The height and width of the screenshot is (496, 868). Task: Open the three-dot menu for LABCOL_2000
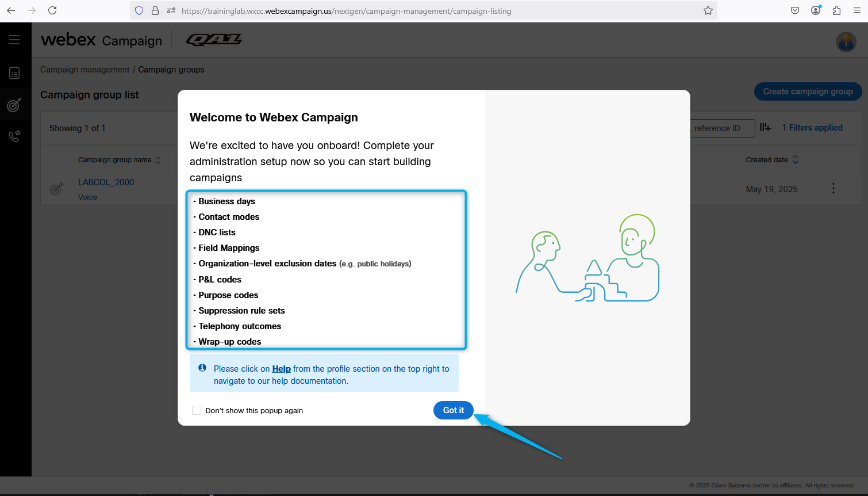[x=833, y=189]
